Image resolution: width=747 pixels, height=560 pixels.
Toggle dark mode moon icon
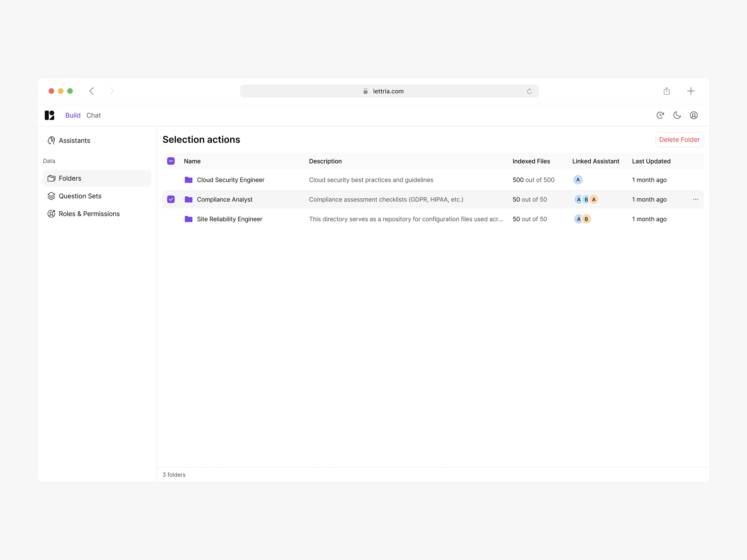point(677,115)
